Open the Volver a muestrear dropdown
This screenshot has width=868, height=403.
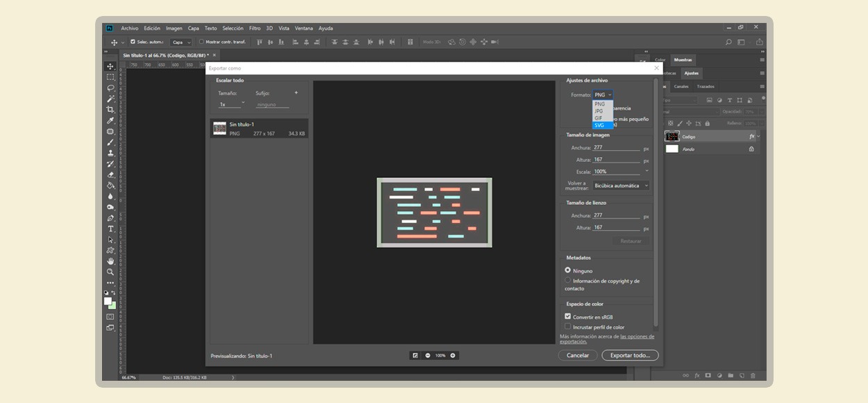(x=621, y=186)
